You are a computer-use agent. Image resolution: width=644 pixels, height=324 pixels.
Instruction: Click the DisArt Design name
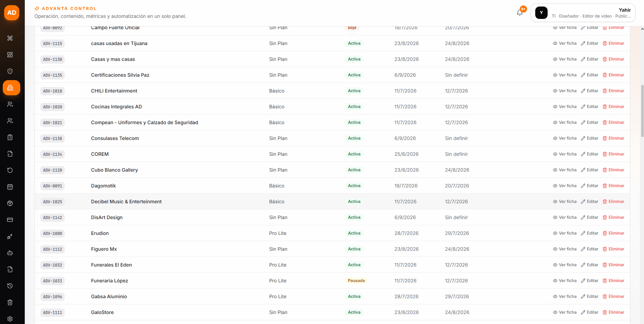click(107, 217)
